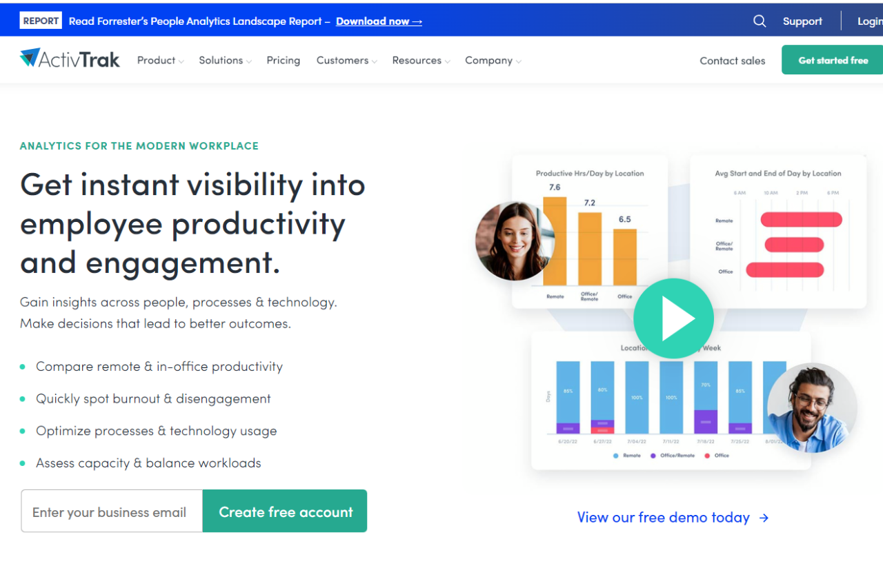Click the ActivTrak logo
The width and height of the screenshot is (883, 588).
click(x=70, y=59)
